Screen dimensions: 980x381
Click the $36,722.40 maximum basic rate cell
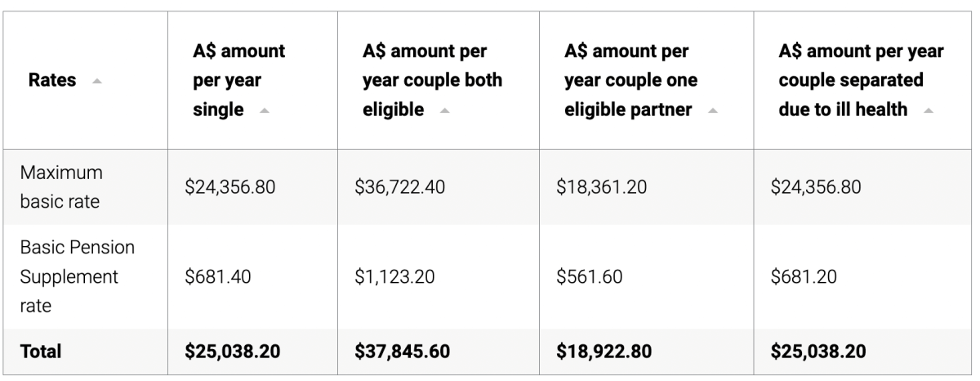pos(400,187)
